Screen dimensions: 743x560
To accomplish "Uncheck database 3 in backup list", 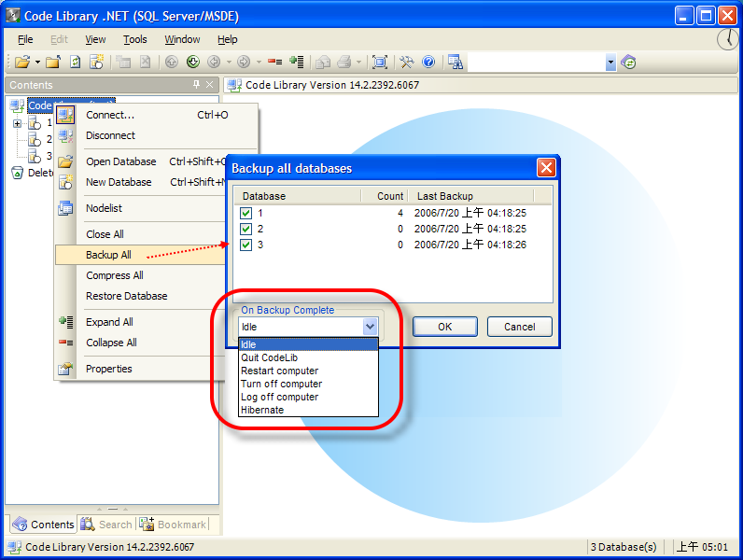I will (x=245, y=245).
